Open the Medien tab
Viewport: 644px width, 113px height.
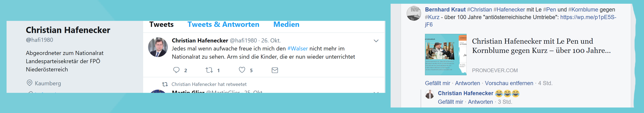tap(286, 24)
